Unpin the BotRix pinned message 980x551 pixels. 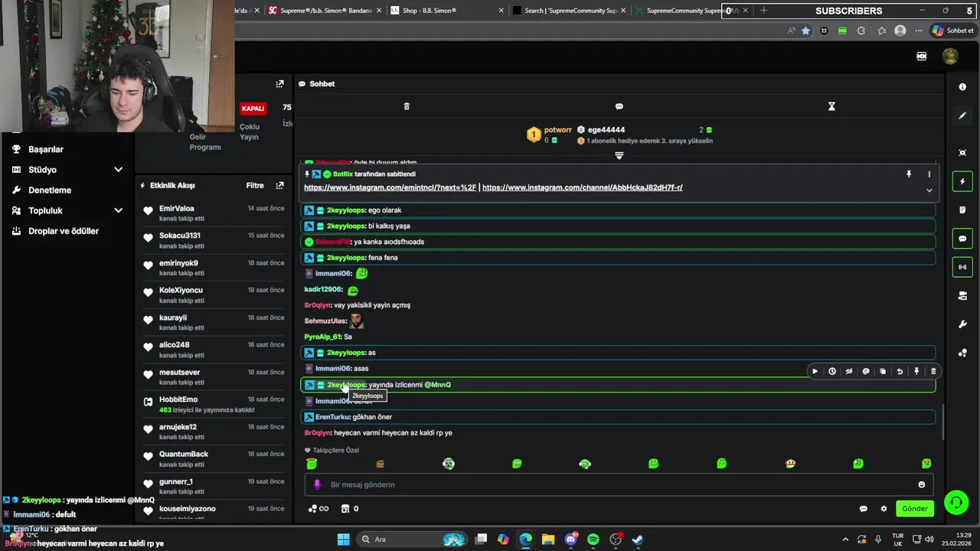coord(909,174)
